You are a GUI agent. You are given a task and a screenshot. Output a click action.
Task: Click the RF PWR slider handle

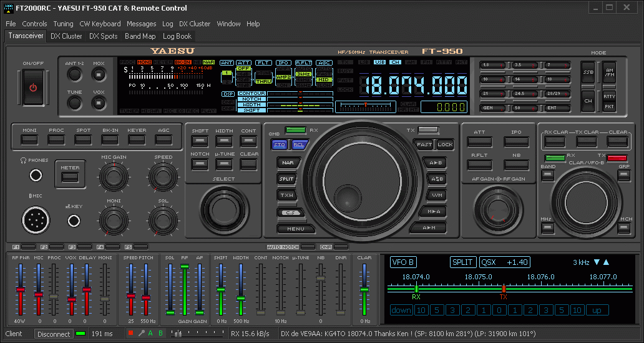pos(21,290)
